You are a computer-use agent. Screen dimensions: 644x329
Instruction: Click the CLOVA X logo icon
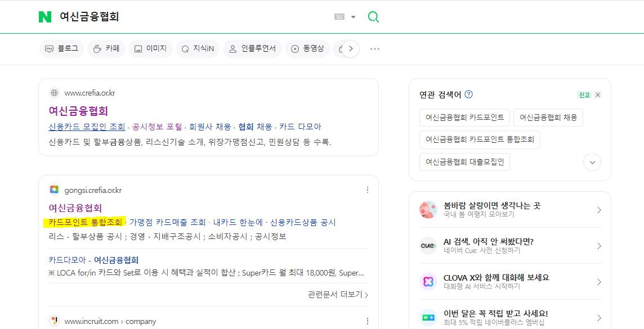pyautogui.click(x=428, y=282)
